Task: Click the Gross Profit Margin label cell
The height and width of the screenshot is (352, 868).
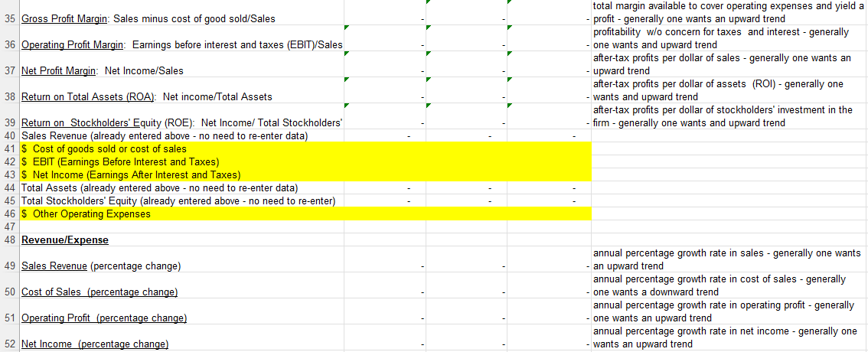Action: pos(181,12)
